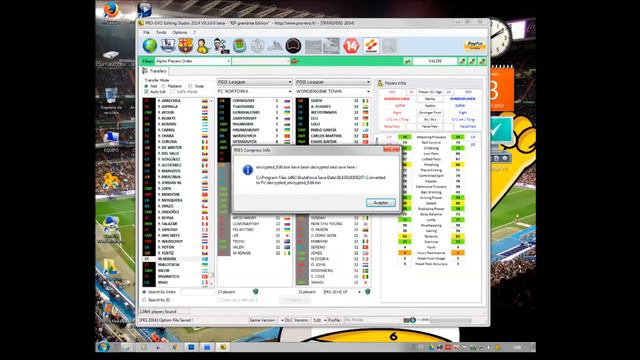Select JI DONG WON in right team list
Image resolution: width=640 pixels, height=360 pixels.
[x=323, y=236]
